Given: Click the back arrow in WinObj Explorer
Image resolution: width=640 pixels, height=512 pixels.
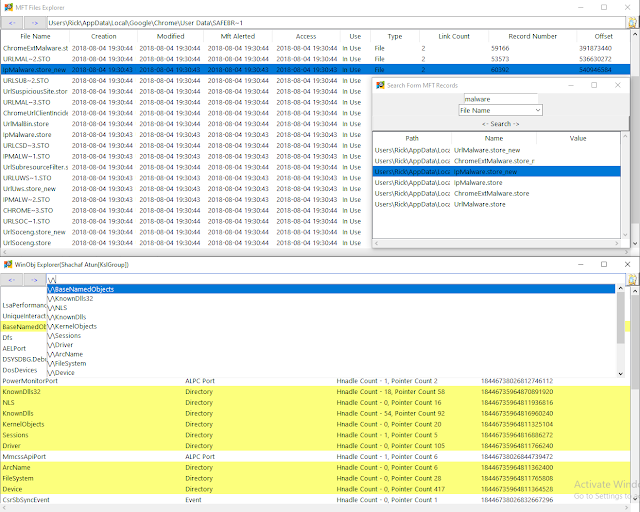Looking at the screenshot, I should (x=11, y=280).
